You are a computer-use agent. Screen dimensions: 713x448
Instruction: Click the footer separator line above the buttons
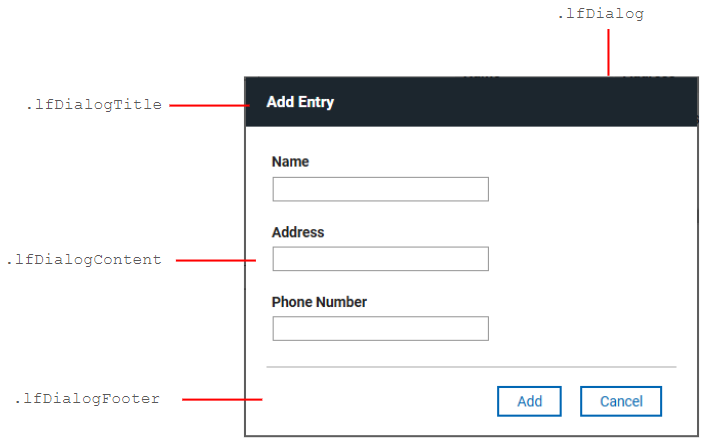(470, 367)
